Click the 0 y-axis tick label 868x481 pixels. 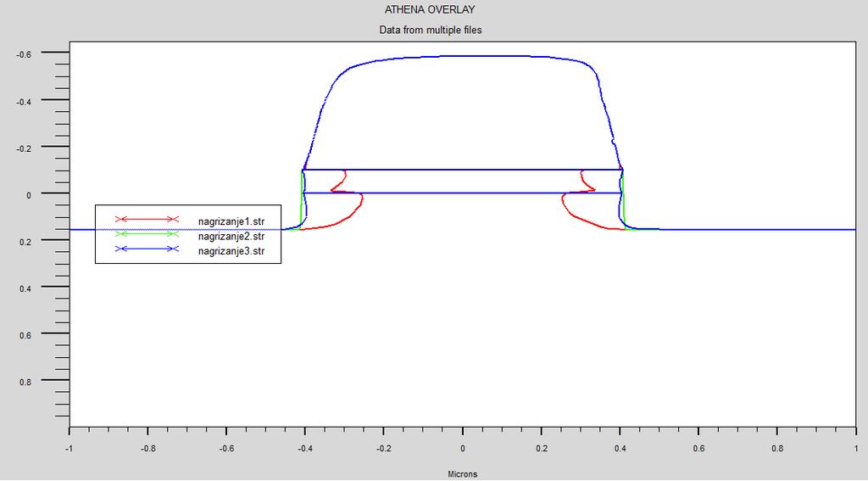pos(30,195)
